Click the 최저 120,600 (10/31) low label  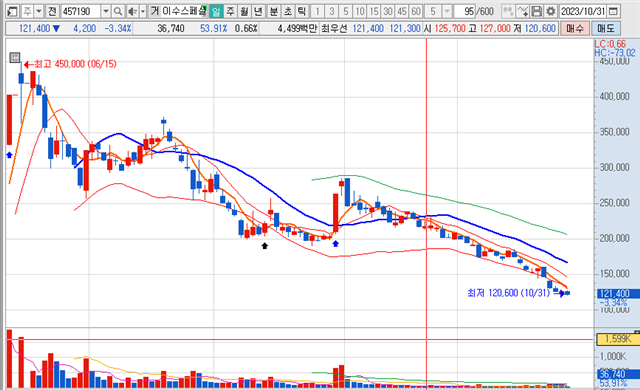click(509, 293)
